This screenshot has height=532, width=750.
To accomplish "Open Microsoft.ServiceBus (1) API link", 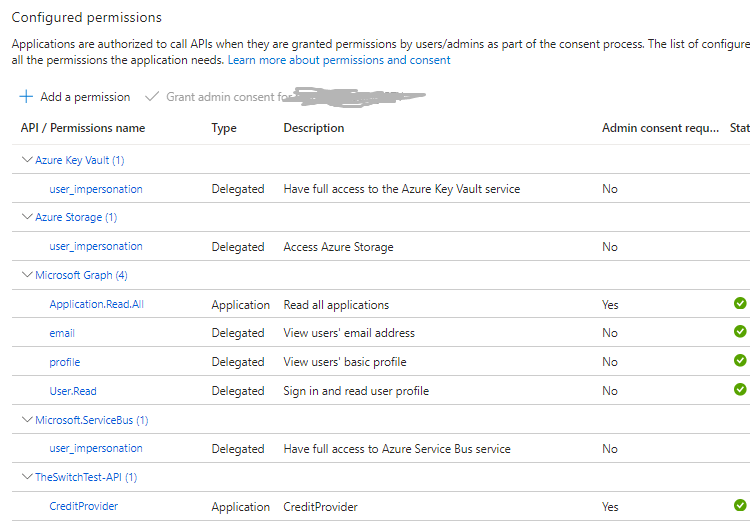I will (92, 420).
